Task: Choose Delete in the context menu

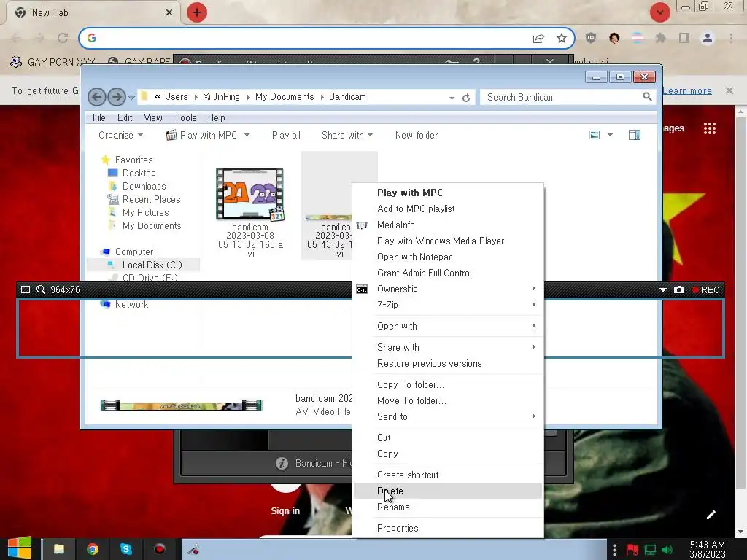Action: (x=448, y=491)
